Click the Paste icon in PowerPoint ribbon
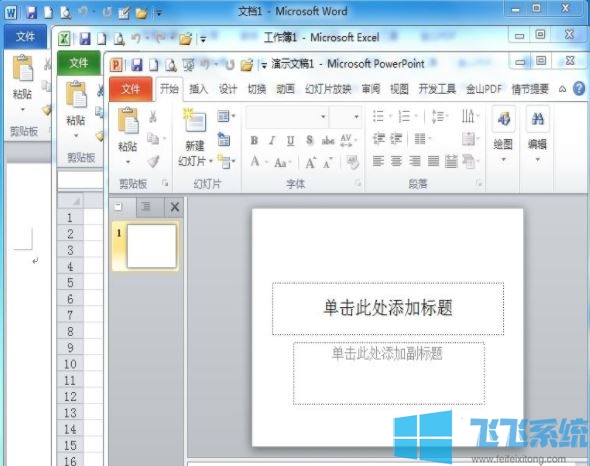The image size is (590, 466). pos(128,120)
